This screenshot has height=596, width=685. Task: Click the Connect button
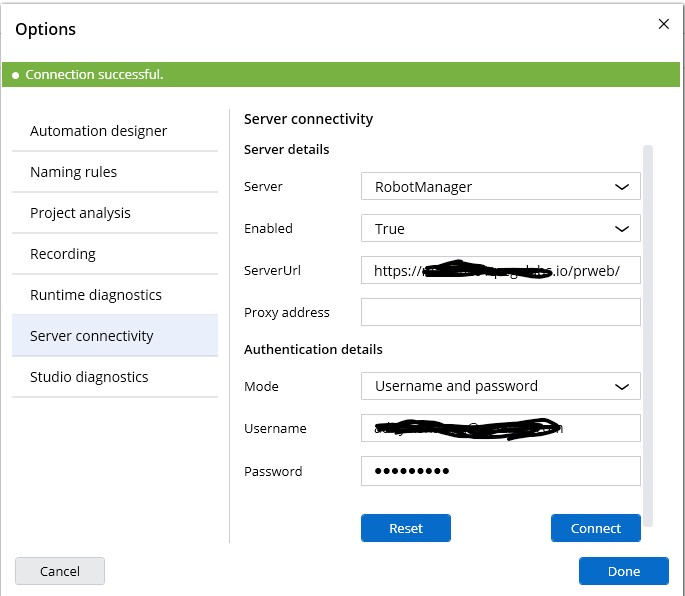click(595, 528)
